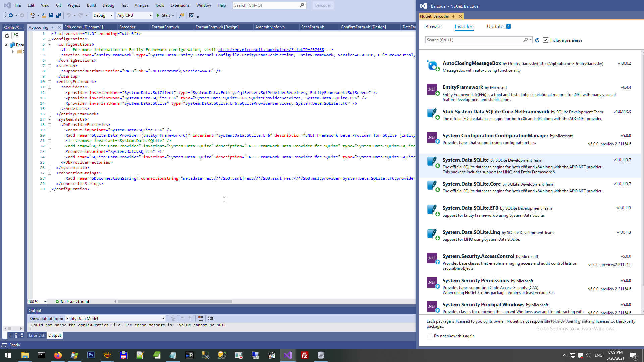Collapse the configSections XML node

pos(49,44)
